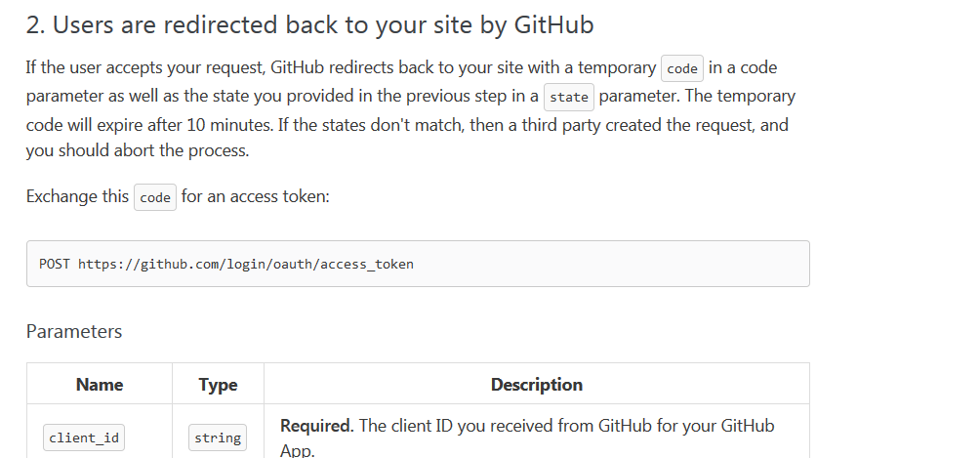The height and width of the screenshot is (458, 980).
Task: Click the inline 'code' badge after 'temporary'
Action: pos(682,68)
